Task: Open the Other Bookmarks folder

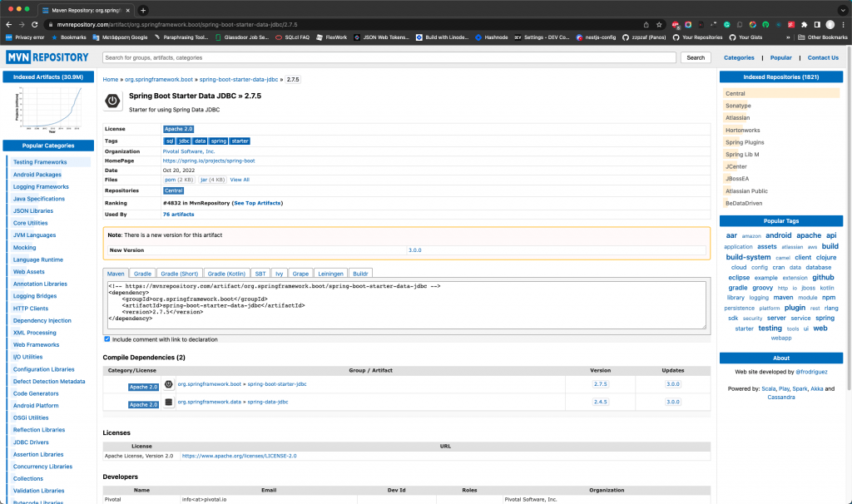Action: pos(823,37)
